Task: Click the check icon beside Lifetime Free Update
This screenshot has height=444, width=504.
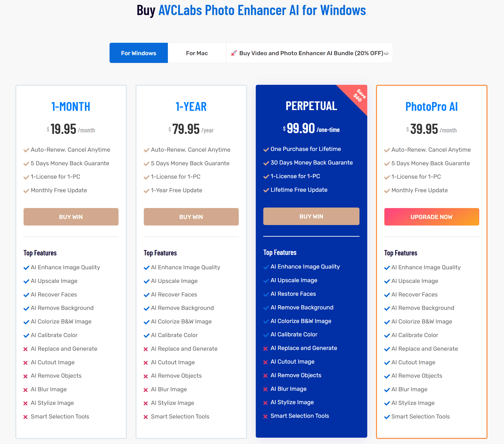Action: click(x=266, y=190)
